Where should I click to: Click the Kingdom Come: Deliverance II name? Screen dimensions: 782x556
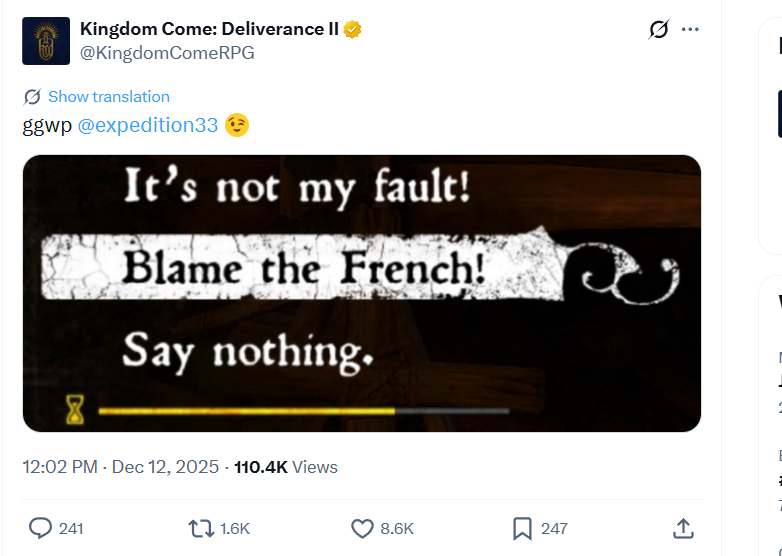[209, 29]
